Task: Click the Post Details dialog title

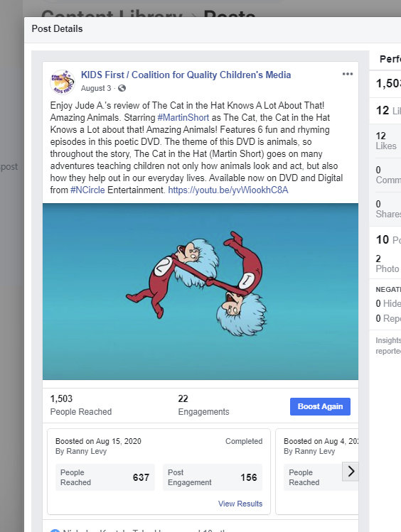Action: [57, 29]
